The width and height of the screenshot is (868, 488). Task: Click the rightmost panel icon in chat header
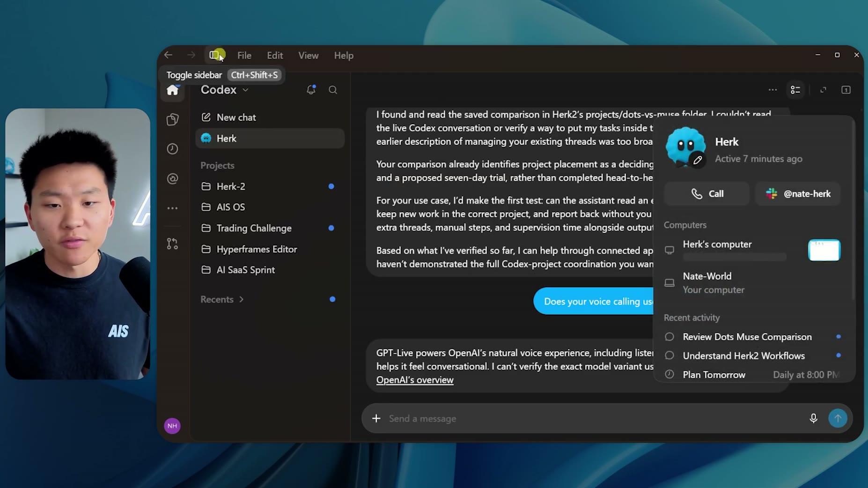click(x=846, y=90)
